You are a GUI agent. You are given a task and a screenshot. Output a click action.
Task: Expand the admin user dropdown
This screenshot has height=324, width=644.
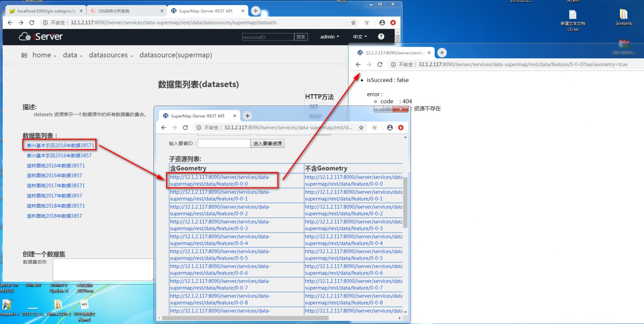point(329,37)
